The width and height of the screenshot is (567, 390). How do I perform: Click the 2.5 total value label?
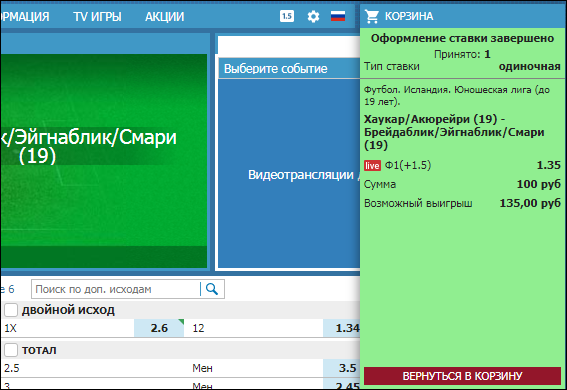tap(12, 368)
